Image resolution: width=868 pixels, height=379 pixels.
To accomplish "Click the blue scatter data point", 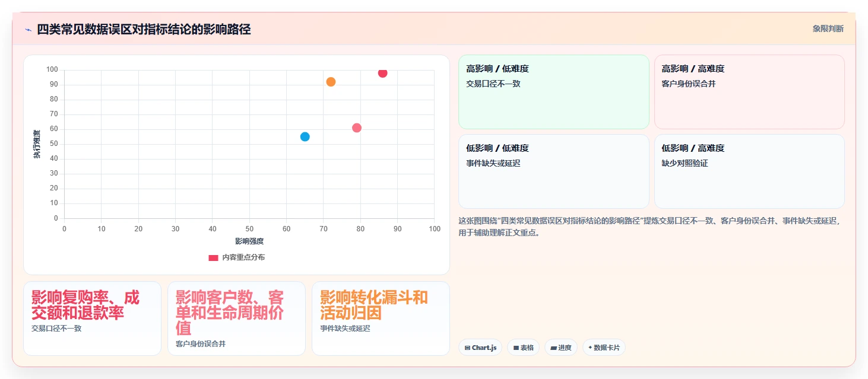I will pyautogui.click(x=305, y=137).
